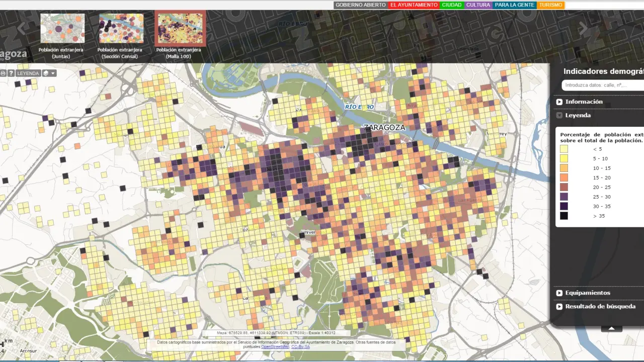Click the black '> 35' legend swatch
Viewport: 644px width, 362px height.
point(564,216)
